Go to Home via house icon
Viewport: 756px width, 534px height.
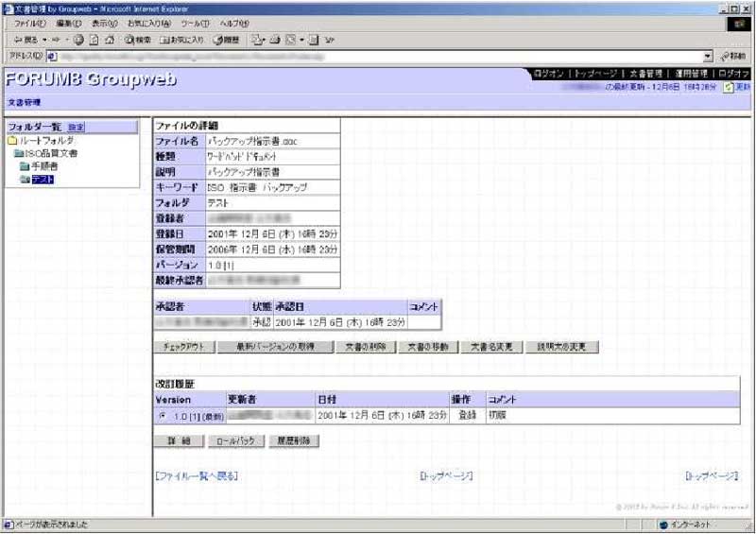(x=110, y=40)
